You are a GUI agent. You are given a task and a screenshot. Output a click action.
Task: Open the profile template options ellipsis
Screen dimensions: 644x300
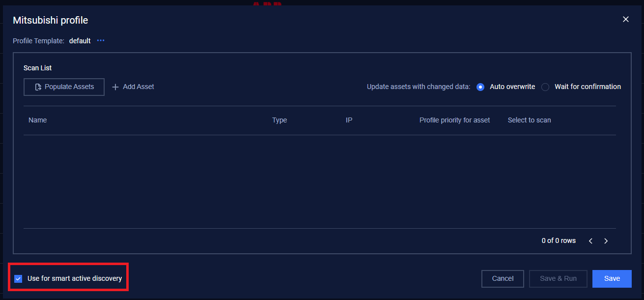101,41
